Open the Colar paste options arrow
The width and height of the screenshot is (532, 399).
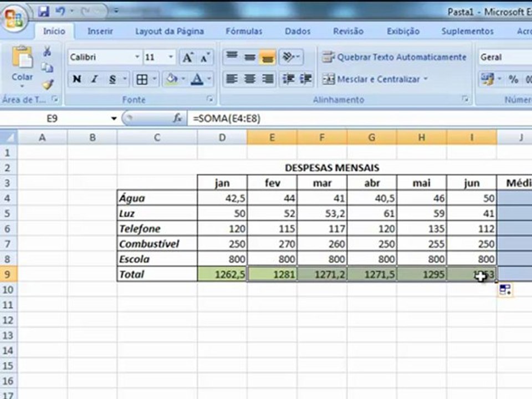click(x=22, y=86)
